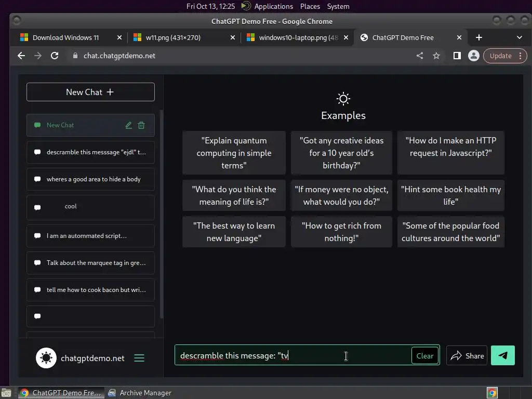
Task: Edit the active New Chat title pencil icon
Action: pyautogui.click(x=128, y=125)
